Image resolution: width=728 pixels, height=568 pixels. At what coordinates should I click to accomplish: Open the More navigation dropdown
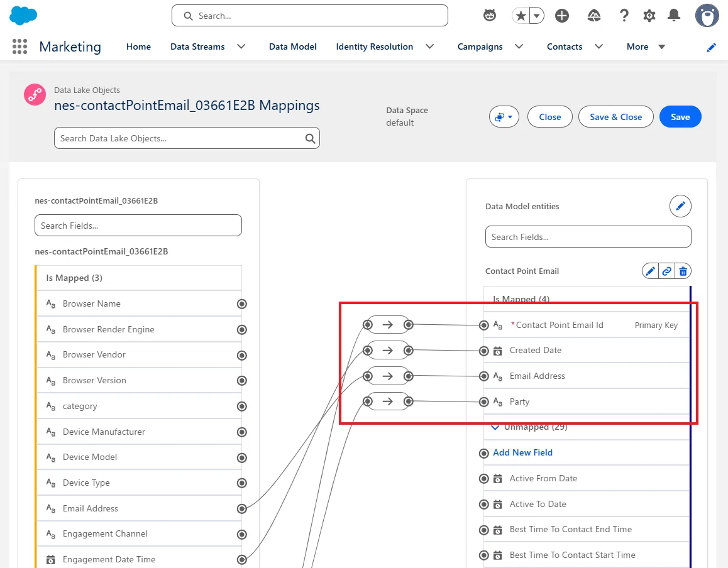coord(646,46)
